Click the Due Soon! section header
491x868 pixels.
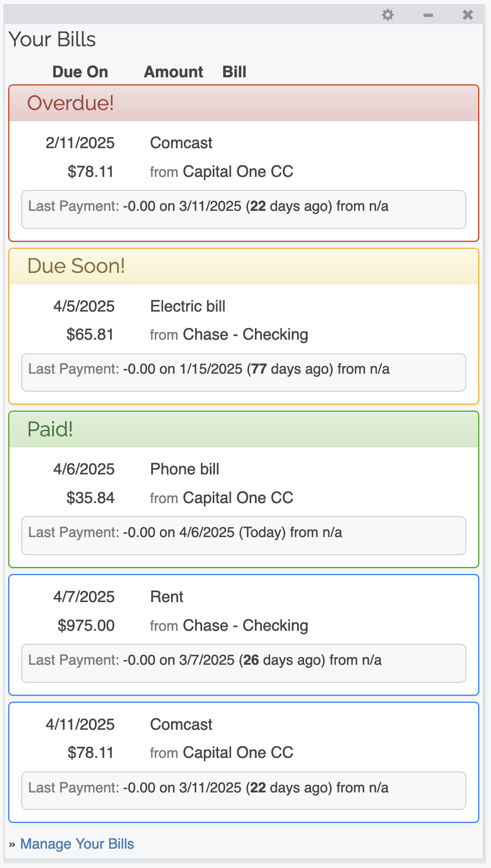coord(76,266)
